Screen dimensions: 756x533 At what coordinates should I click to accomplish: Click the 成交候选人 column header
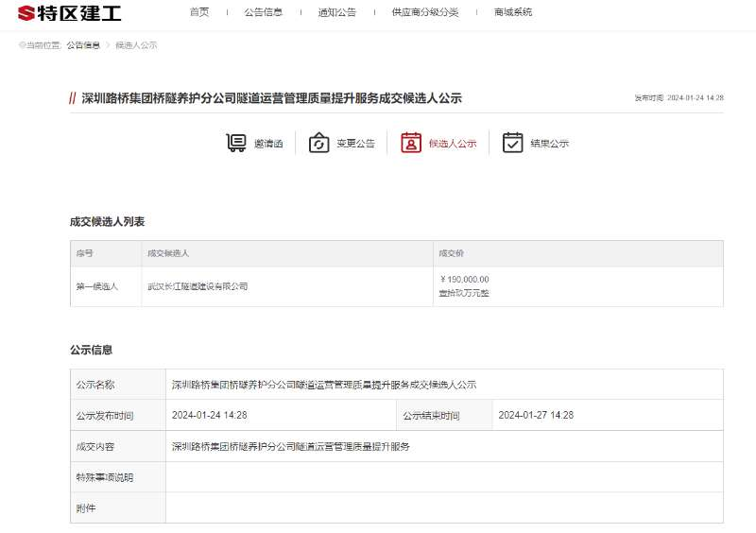pos(168,253)
